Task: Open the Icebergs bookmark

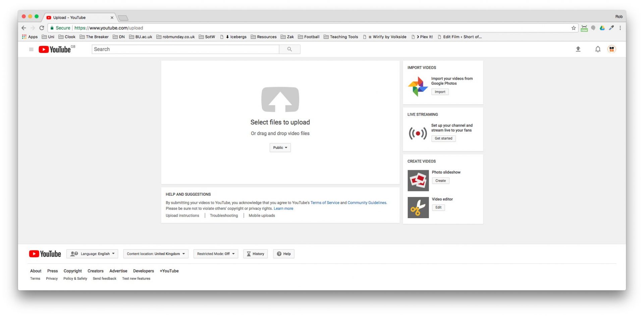Action: click(x=233, y=37)
